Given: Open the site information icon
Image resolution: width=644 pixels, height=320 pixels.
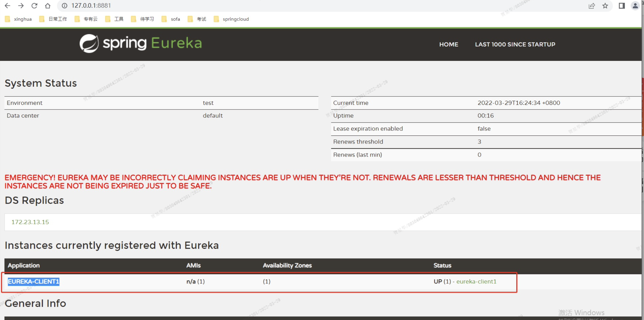Looking at the screenshot, I should 65,5.
